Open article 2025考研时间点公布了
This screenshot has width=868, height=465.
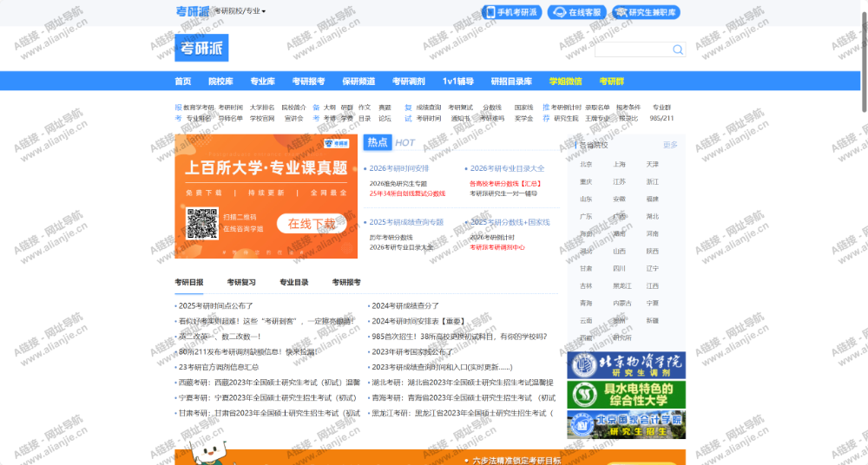tap(215, 305)
